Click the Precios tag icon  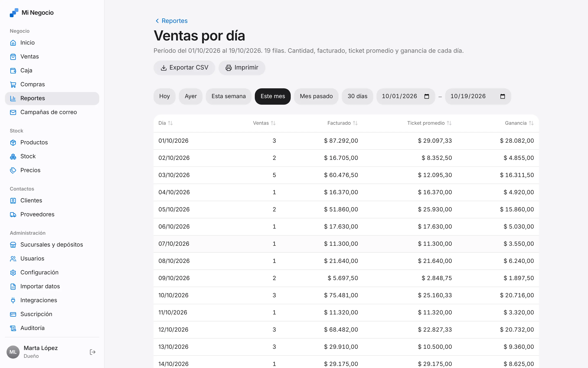pos(13,170)
